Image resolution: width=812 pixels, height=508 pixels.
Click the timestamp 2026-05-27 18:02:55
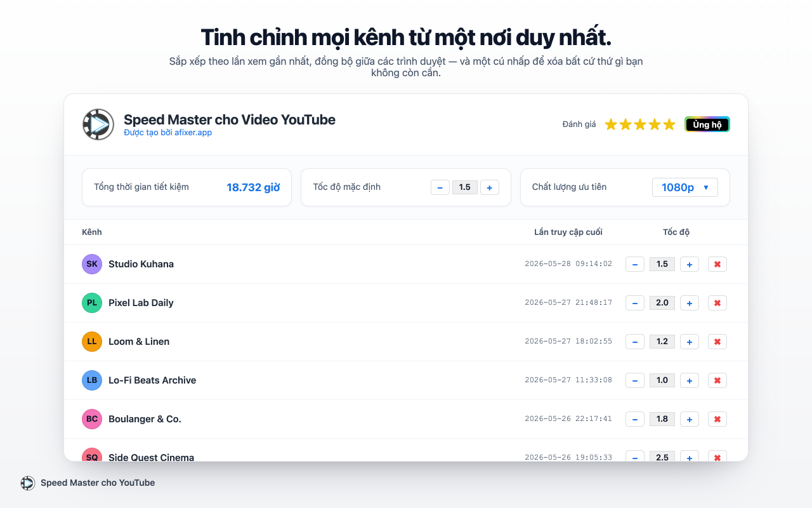(568, 342)
